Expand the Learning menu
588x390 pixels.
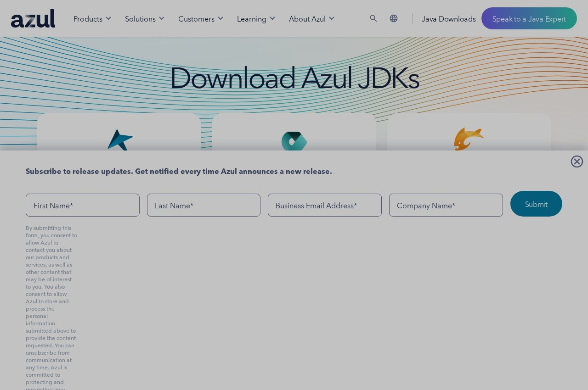[256, 19]
